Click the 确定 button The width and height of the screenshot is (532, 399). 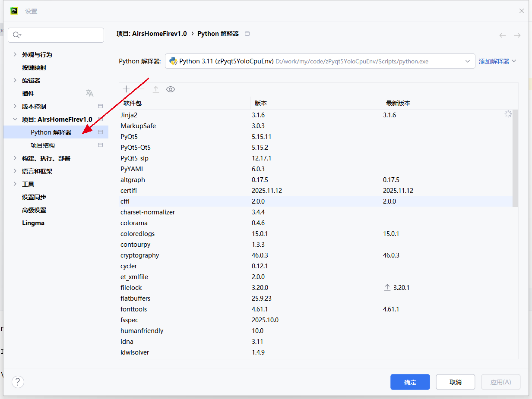[x=410, y=382]
